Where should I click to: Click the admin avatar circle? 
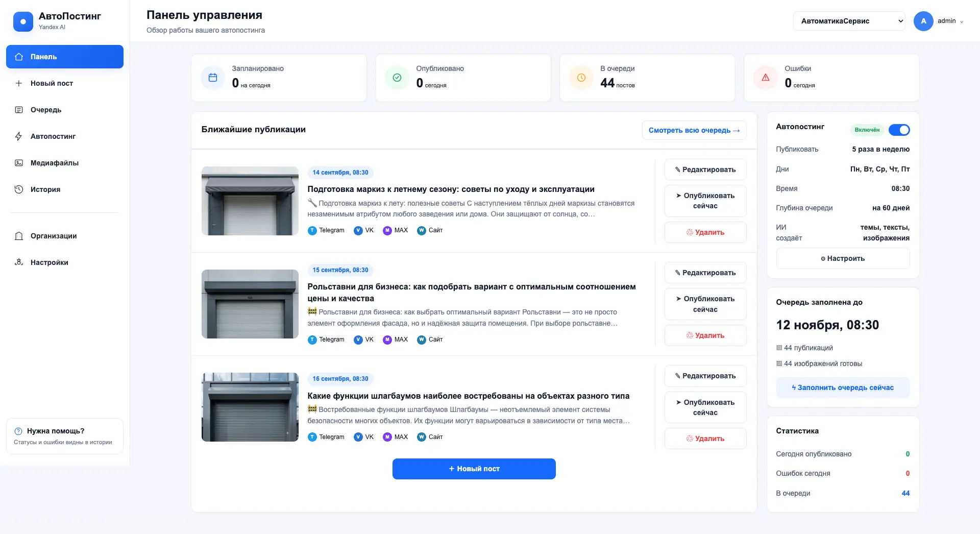(x=923, y=21)
